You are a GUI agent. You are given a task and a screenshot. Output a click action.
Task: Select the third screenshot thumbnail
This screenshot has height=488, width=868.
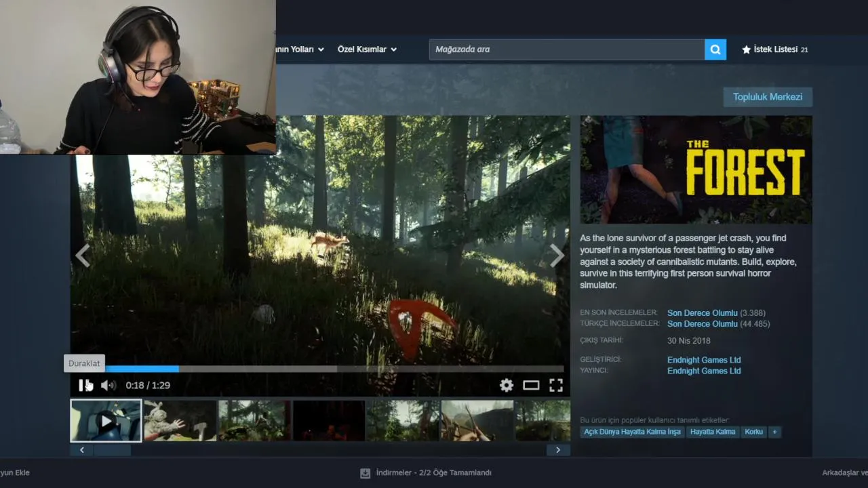254,421
